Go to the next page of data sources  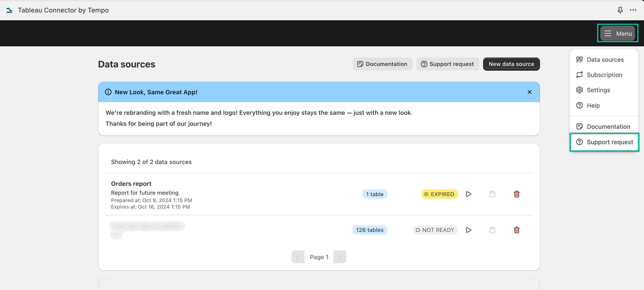pos(340,257)
